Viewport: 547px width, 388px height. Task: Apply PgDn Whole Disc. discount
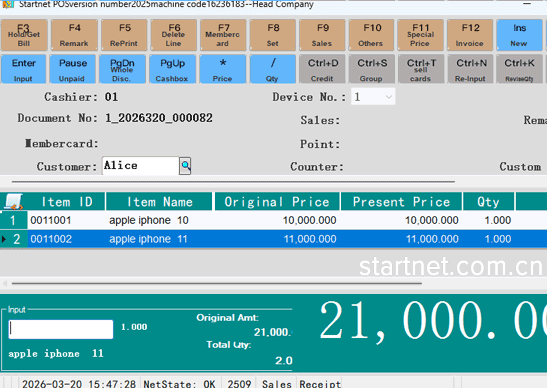pyautogui.click(x=122, y=69)
